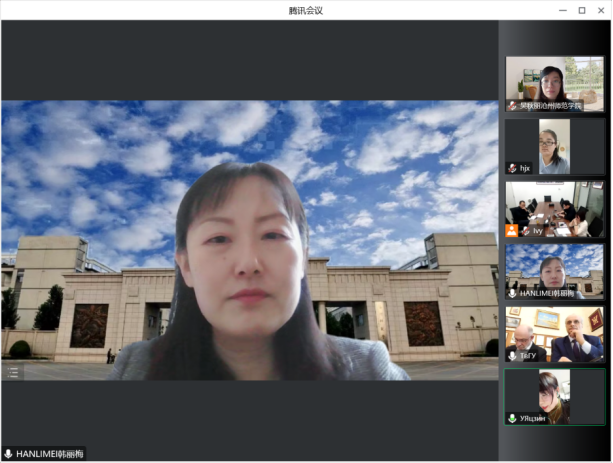Click mic icon on HANLIMEI sidebar thumbnail
Viewport: 613px width, 463px height.
[512, 293]
